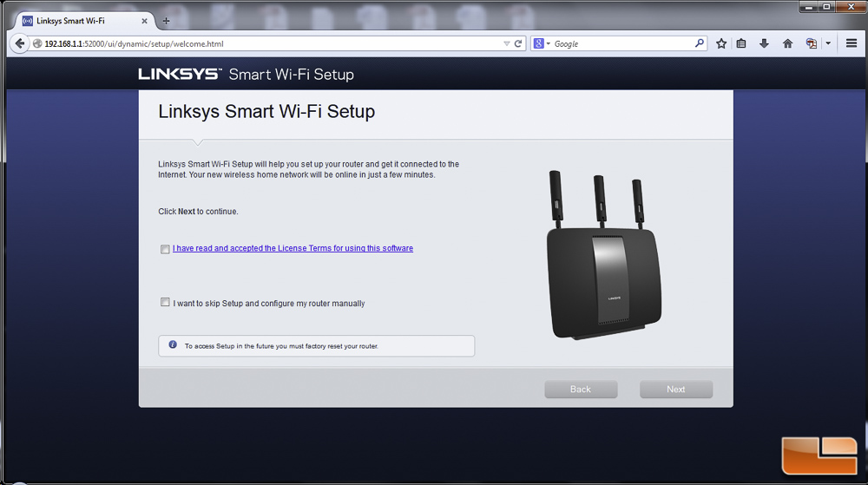Click the address bar URL field

[271, 43]
